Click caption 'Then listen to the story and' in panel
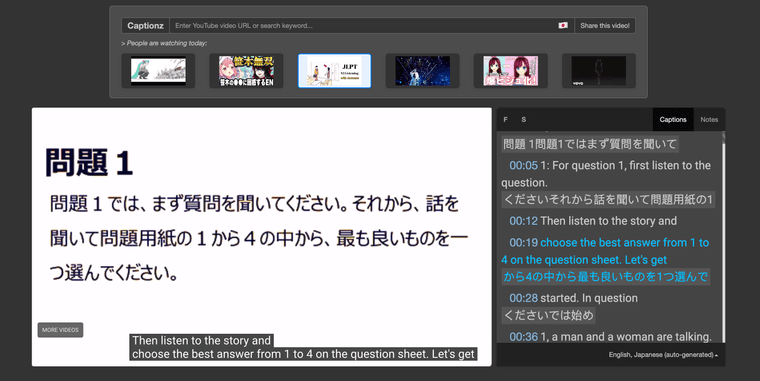 click(608, 221)
